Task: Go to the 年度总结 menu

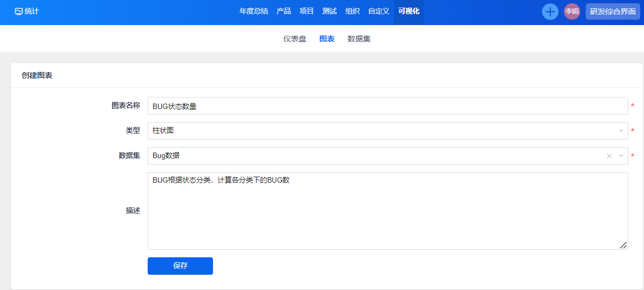Action: pyautogui.click(x=253, y=11)
